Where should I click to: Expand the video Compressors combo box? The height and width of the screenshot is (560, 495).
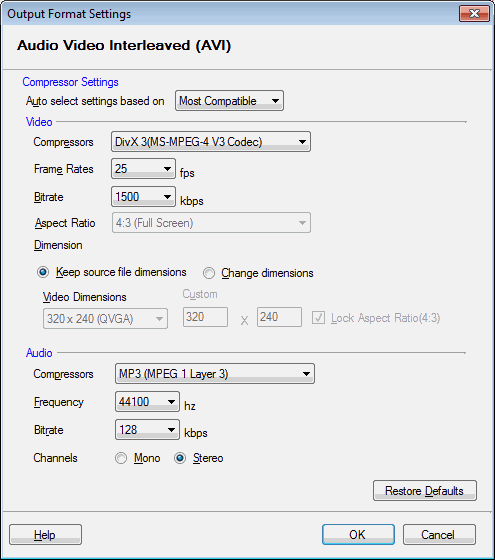pos(211,142)
